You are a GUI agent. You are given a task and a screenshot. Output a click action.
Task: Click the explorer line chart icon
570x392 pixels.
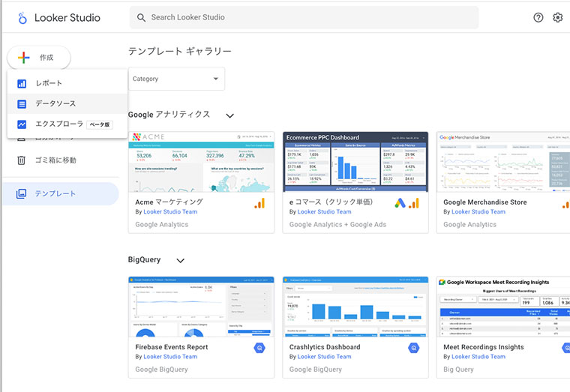pyautogui.click(x=22, y=124)
